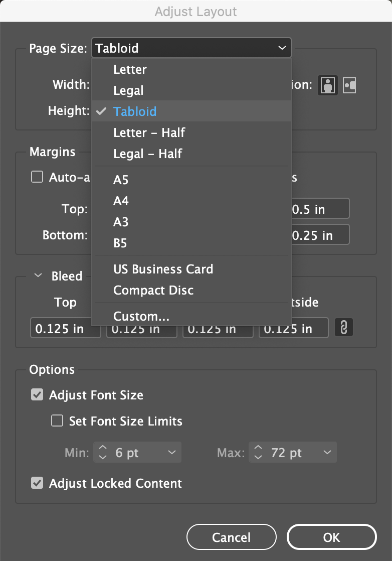This screenshot has height=561, width=392.
Task: Click the Cancel button
Action: pos(232,537)
